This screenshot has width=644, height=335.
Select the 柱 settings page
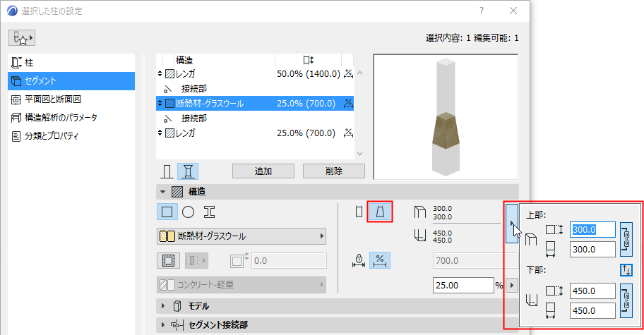coord(71,63)
